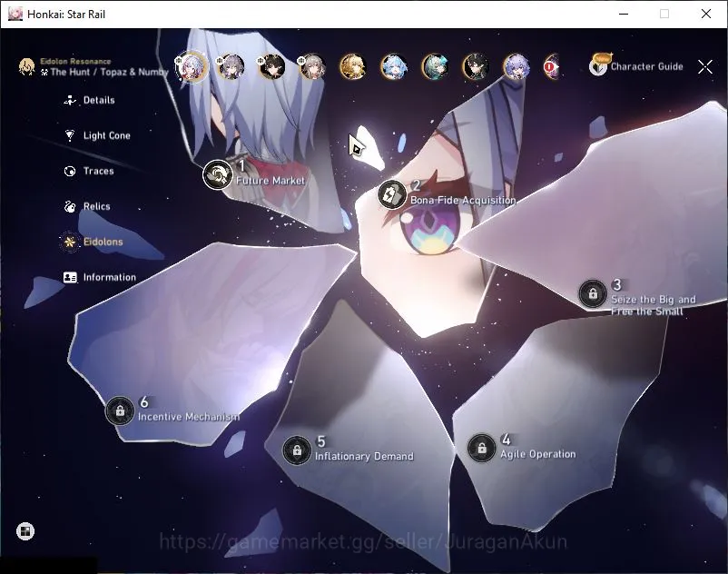Click the Traces sidebar icon

[x=70, y=171]
